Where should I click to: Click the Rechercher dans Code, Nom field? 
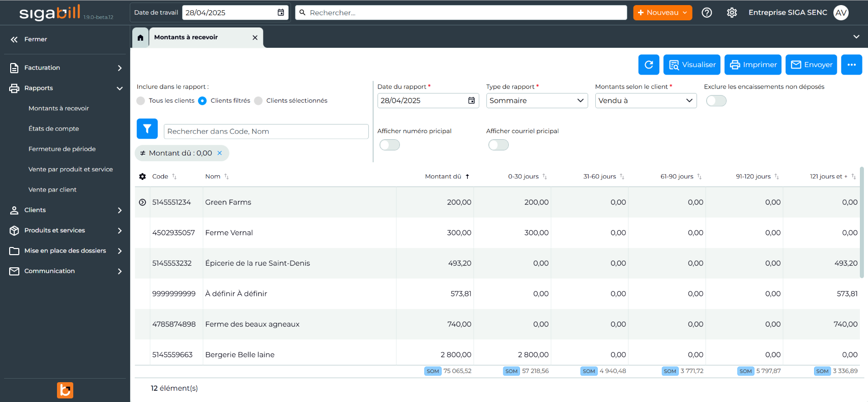pos(266,131)
